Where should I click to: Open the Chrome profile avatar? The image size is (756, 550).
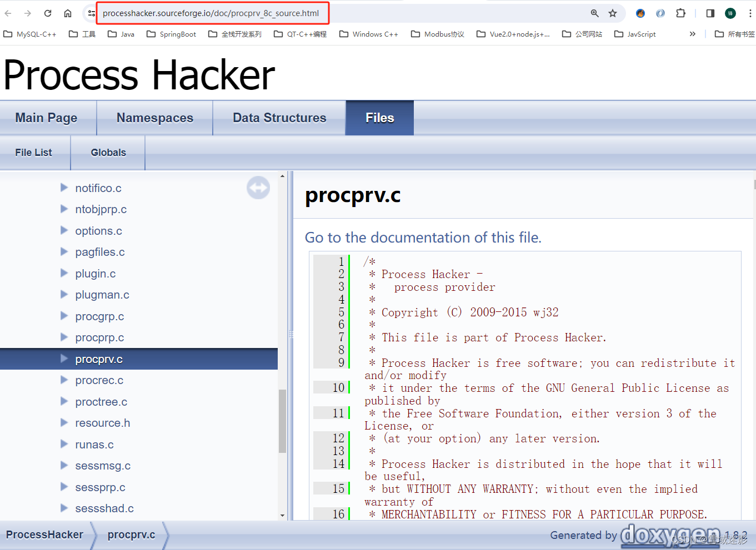coord(730,13)
